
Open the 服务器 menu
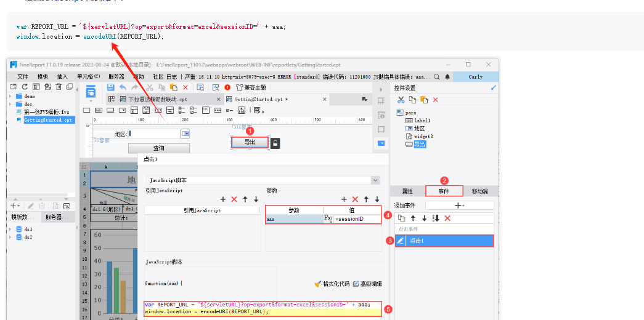click(x=116, y=77)
